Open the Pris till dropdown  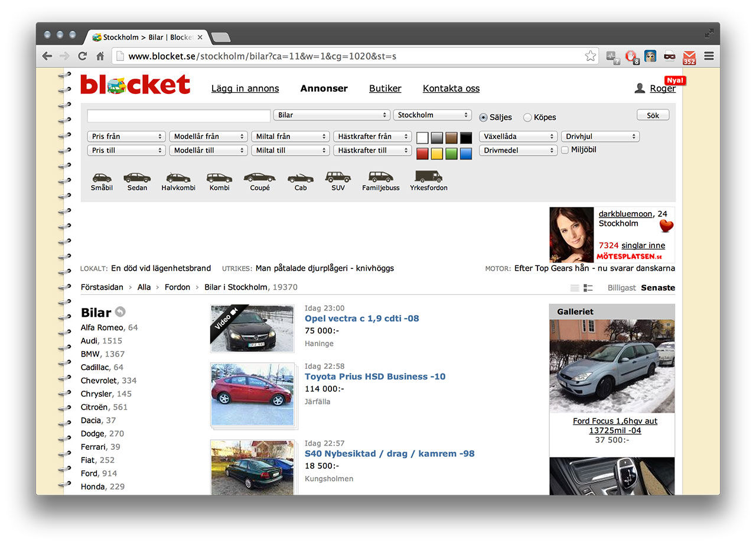[x=126, y=151]
